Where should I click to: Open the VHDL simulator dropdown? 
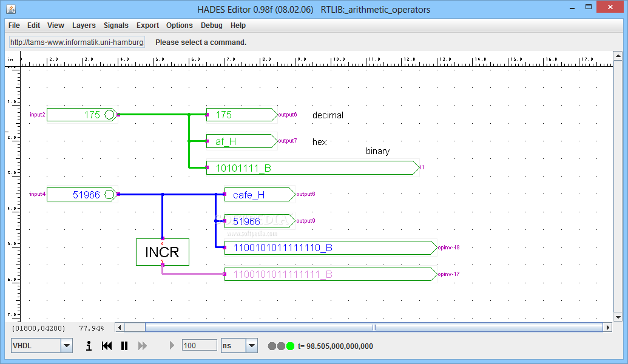tap(67, 346)
